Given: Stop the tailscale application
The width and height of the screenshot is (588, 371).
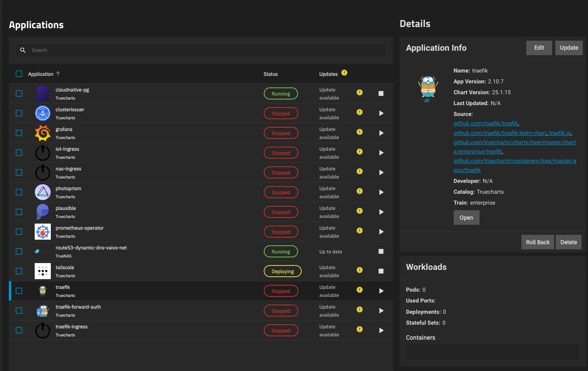Looking at the screenshot, I should click(x=381, y=271).
